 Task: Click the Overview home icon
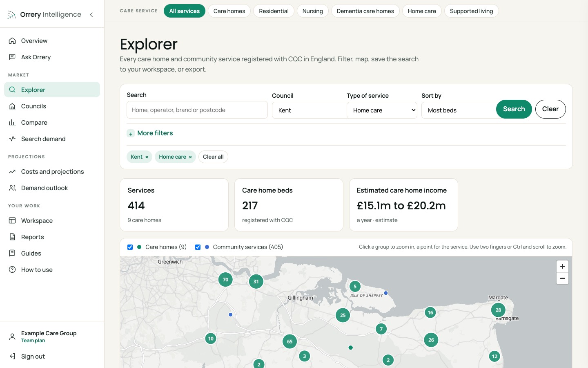click(12, 41)
